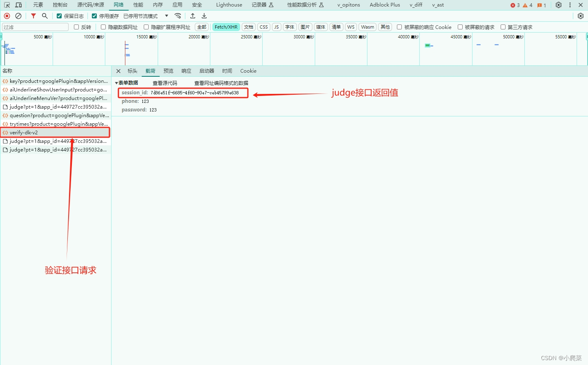This screenshot has width=588, height=365.
Task: Switch to the Initiator detail tab
Action: pos(207,71)
